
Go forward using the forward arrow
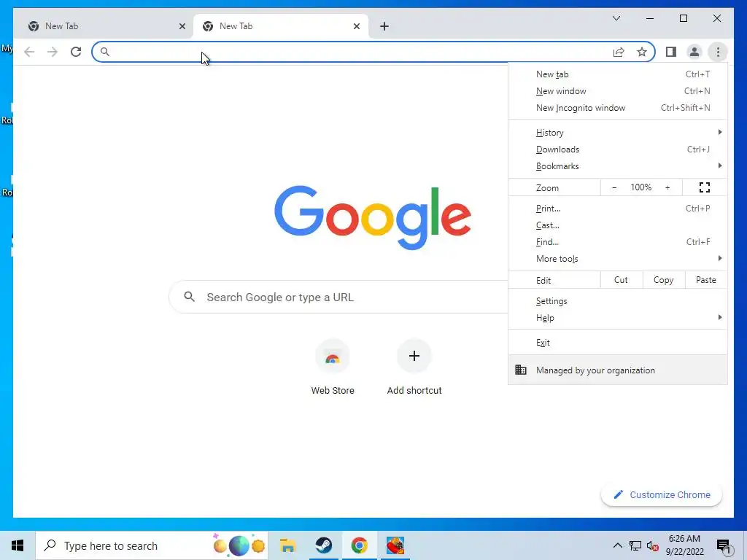coord(53,52)
